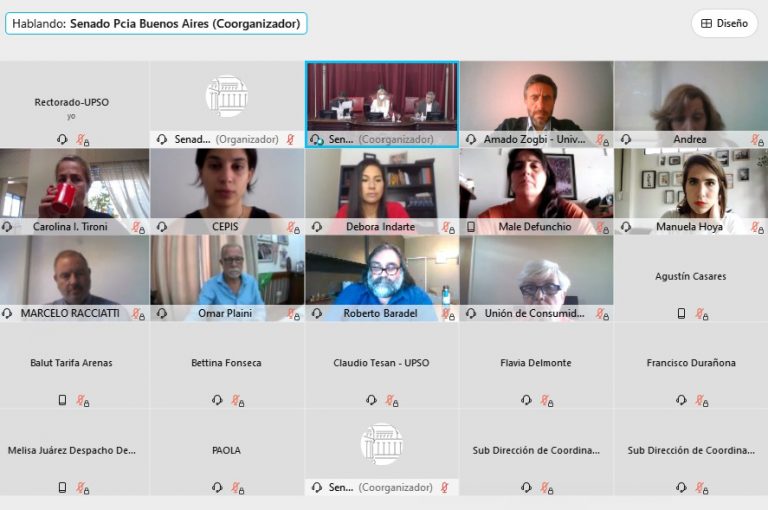Click muted mic on Senado Organizador tile
Viewport: 768px width, 510px height.
pos(290,140)
